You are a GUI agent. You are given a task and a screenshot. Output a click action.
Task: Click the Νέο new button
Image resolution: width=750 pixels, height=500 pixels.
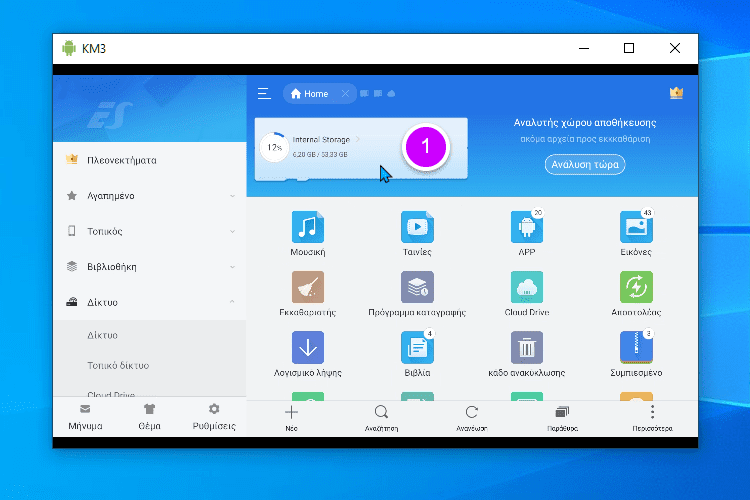tap(291, 418)
